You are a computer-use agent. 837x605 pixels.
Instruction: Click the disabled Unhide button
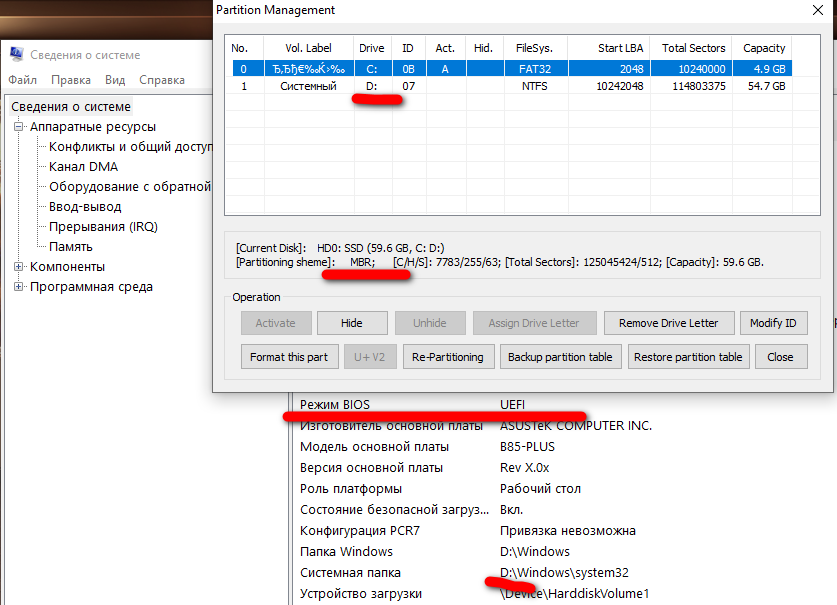[430, 323]
